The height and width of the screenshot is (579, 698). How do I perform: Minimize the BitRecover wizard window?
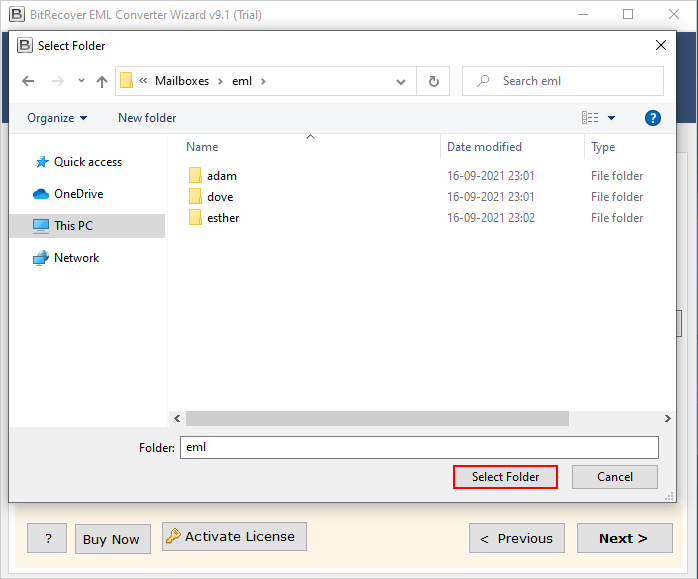coord(583,14)
